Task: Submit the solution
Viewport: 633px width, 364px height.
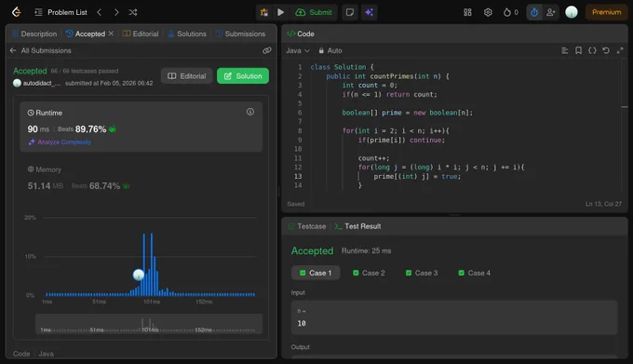Action: [x=314, y=12]
